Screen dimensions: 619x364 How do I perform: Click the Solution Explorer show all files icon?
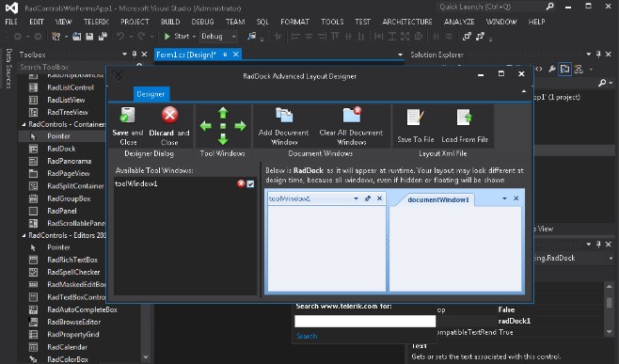click(565, 69)
